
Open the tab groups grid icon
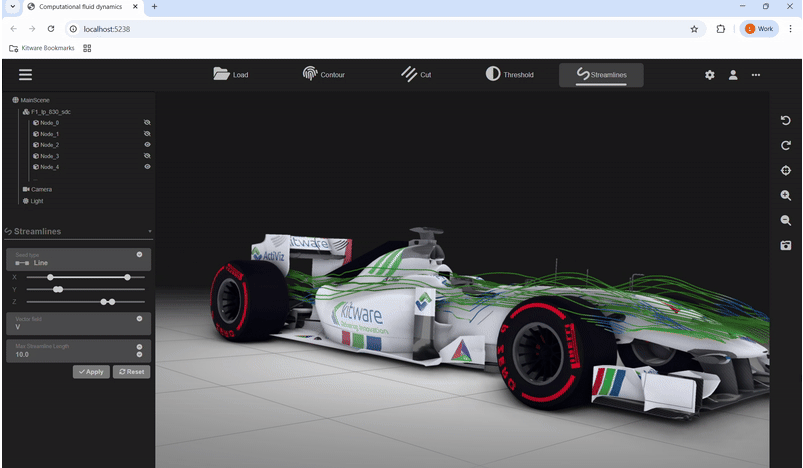click(x=87, y=48)
